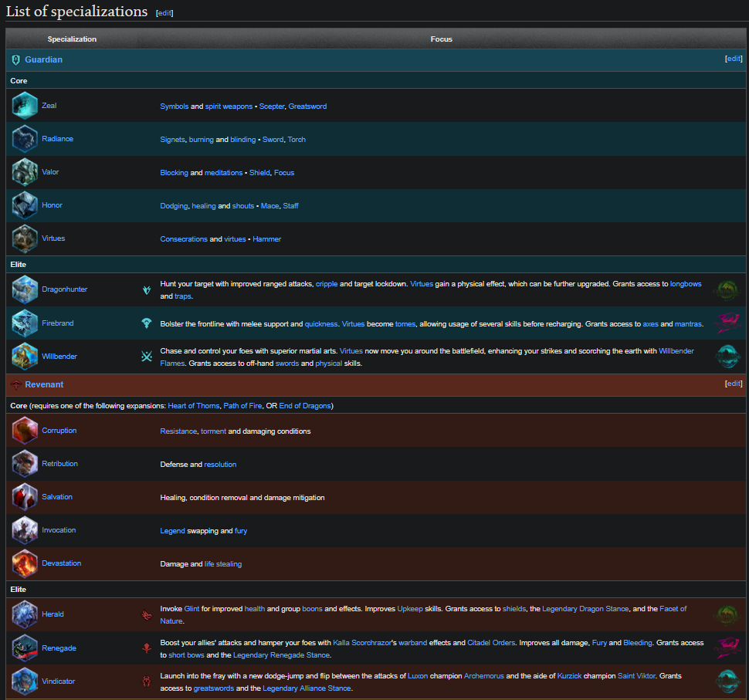Open the Signets link in Radiance row
The image size is (749, 700).
coord(172,140)
